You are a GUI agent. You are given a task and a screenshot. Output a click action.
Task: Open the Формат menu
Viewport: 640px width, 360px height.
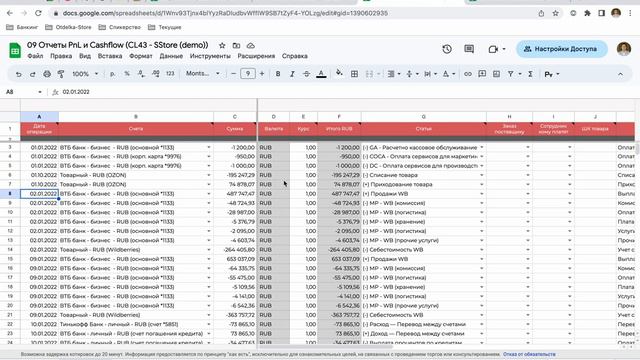pyautogui.click(x=141, y=56)
